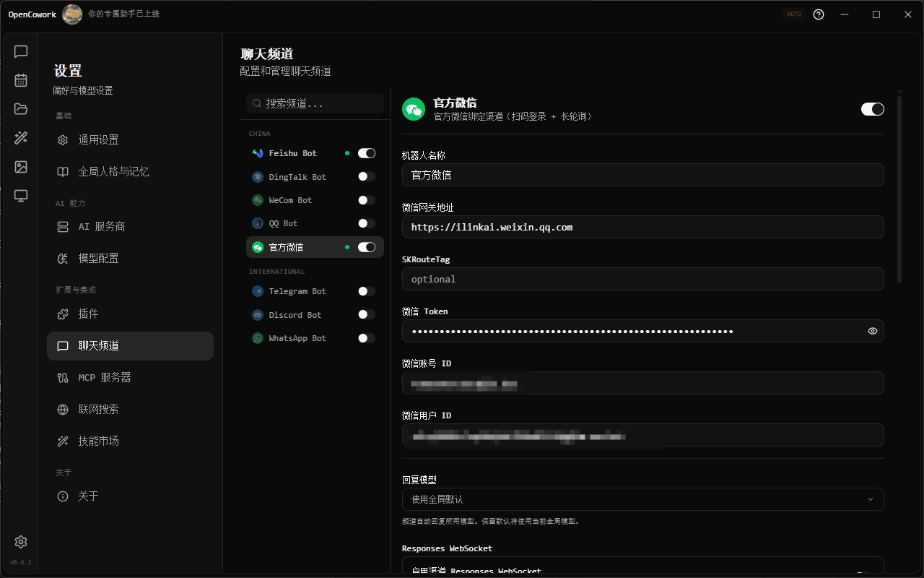Enable the 官方微信 channel master switch
This screenshot has height=578, width=924.
872,108
